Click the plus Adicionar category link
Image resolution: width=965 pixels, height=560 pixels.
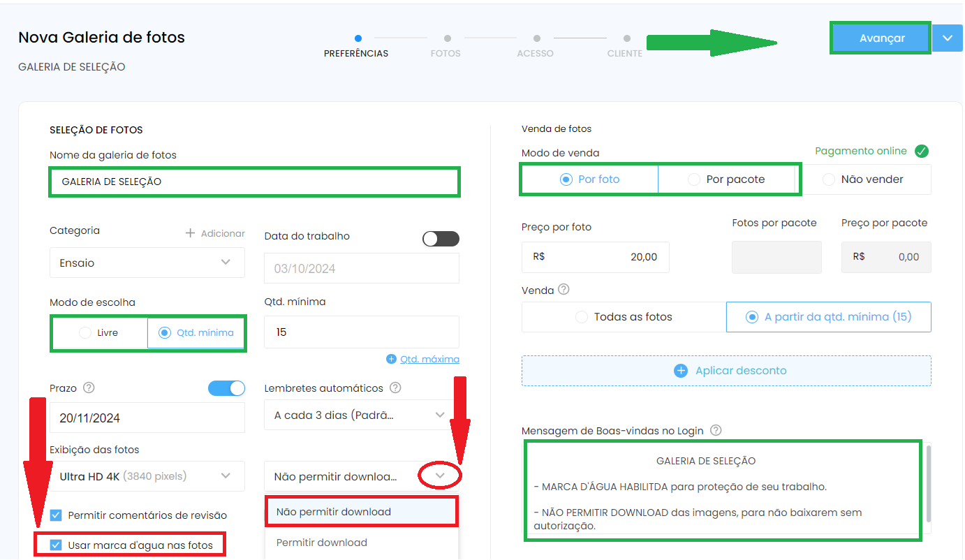click(215, 233)
